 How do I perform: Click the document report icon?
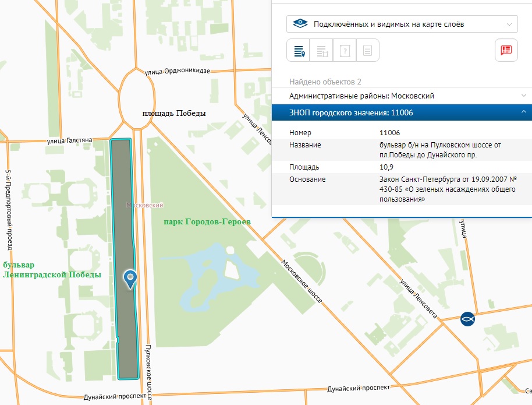(367, 50)
